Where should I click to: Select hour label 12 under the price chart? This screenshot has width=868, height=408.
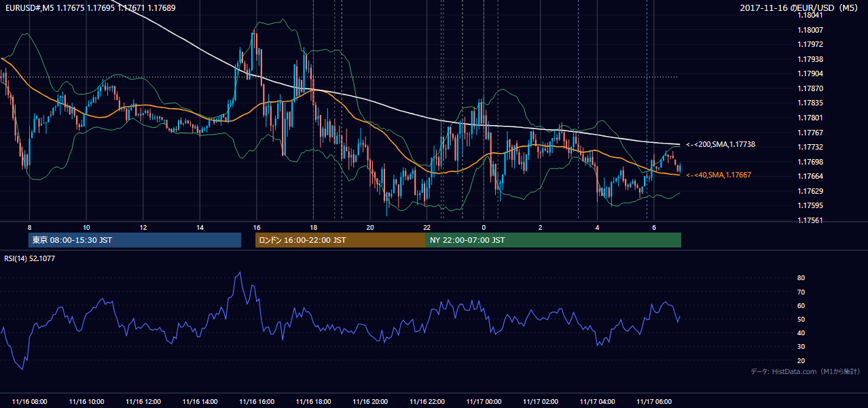(143, 227)
